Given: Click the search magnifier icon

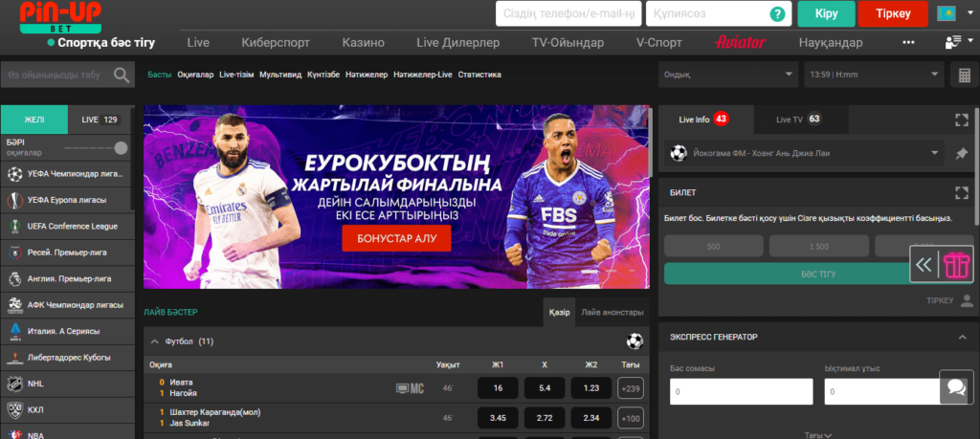Looking at the screenshot, I should point(122,75).
